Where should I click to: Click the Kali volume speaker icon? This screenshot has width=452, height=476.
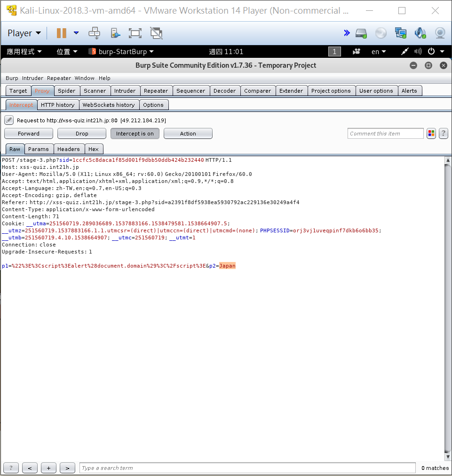click(418, 52)
